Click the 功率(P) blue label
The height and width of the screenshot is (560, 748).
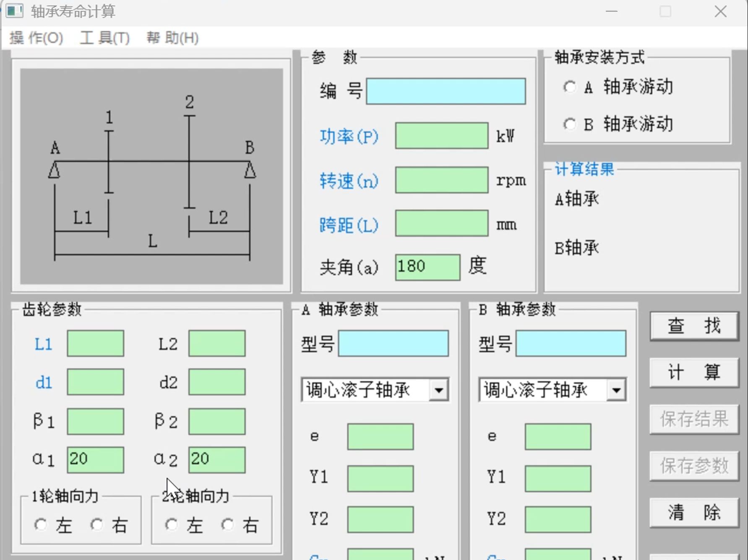click(349, 137)
